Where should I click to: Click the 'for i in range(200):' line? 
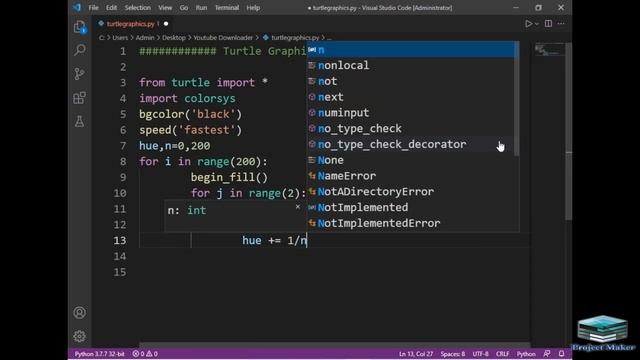click(203, 162)
